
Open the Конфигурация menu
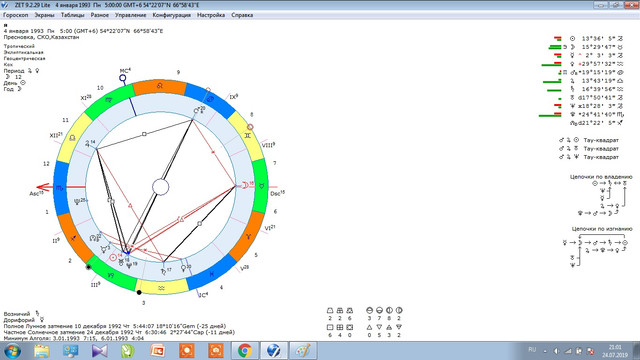171,15
